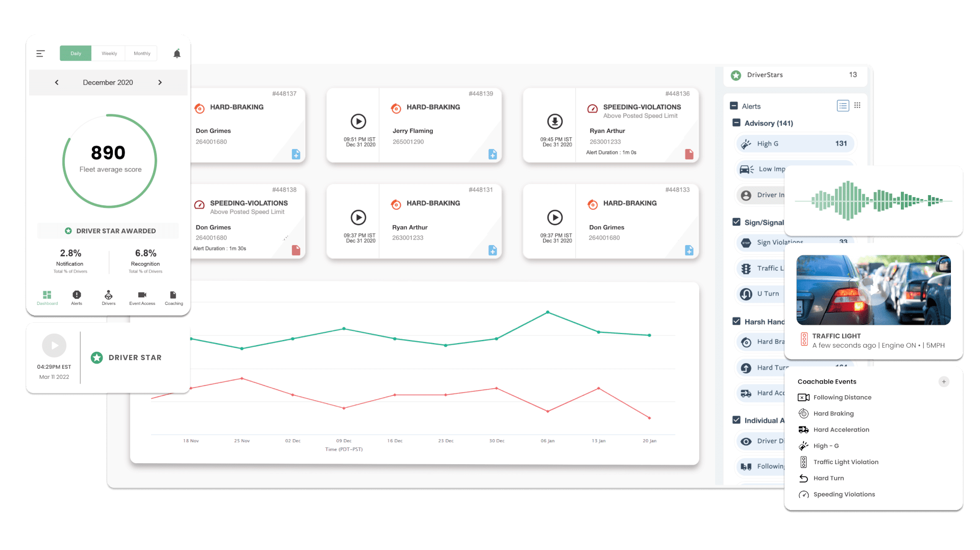Toggle the Individual Alerts checkbox
Image resolution: width=980 pixels, height=550 pixels.
(737, 420)
